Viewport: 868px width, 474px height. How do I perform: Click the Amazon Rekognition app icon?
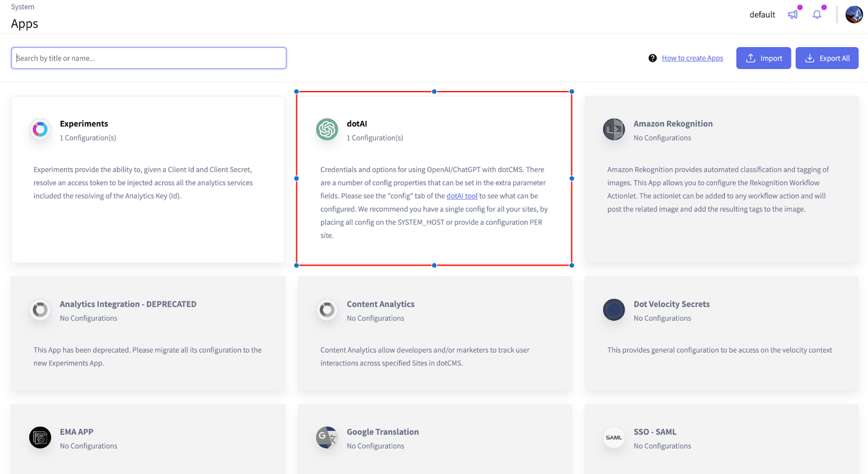614,130
